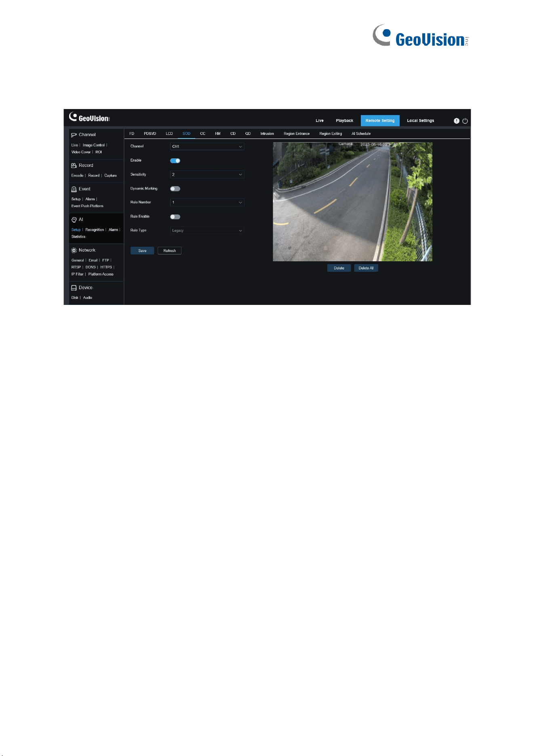Open Setup under AI section
Image resolution: width=535 pixels, height=756 pixels.
[76, 230]
